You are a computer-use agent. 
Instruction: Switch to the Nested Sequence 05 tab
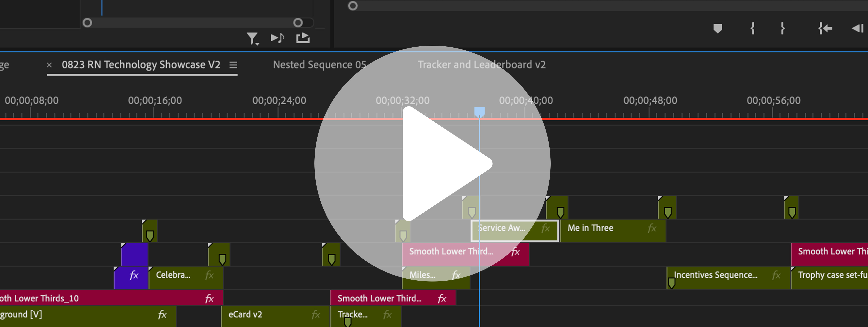click(319, 64)
